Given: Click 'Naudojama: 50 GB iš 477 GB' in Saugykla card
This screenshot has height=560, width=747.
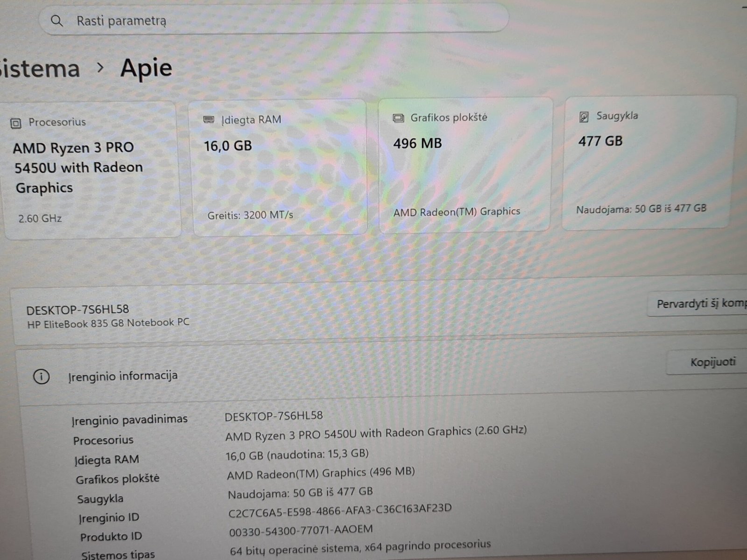Looking at the screenshot, I should click(641, 209).
